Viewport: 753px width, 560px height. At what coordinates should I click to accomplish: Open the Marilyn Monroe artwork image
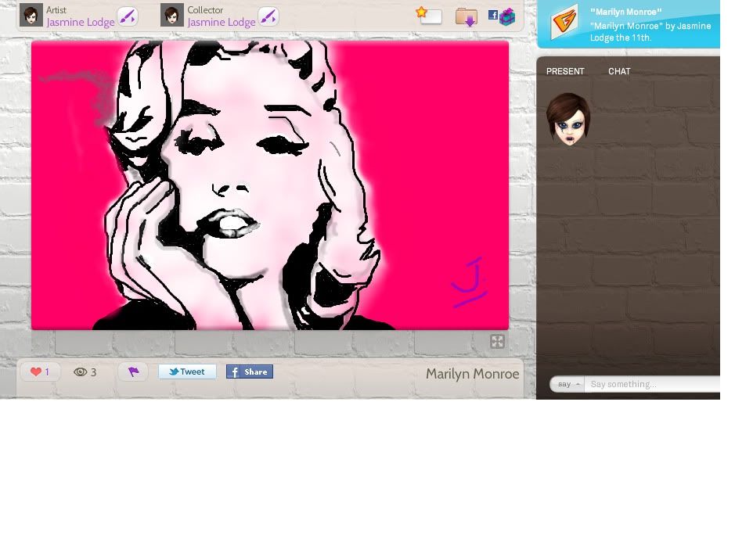coord(270,185)
